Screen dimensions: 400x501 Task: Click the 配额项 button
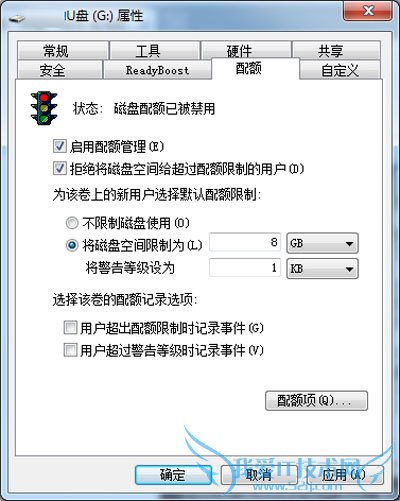316,401
